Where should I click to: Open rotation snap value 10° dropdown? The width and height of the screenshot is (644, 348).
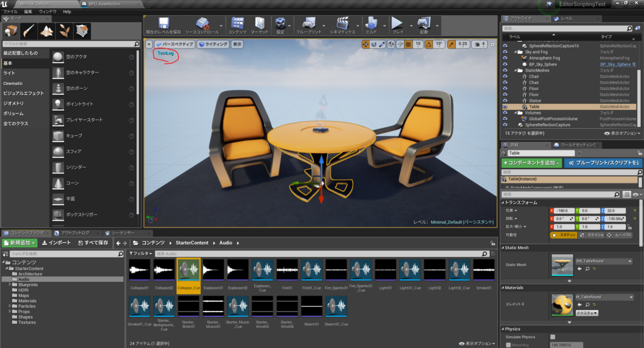439,45
